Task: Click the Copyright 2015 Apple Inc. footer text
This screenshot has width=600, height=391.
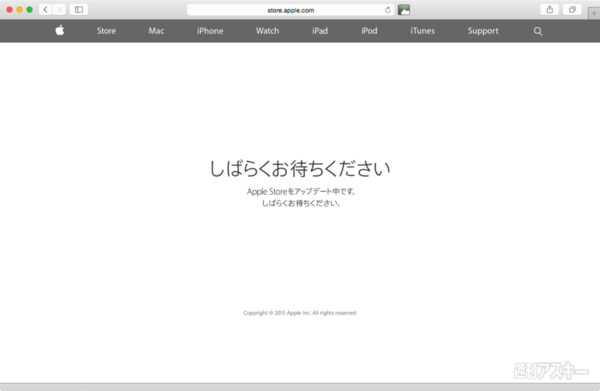Action: pos(300,313)
